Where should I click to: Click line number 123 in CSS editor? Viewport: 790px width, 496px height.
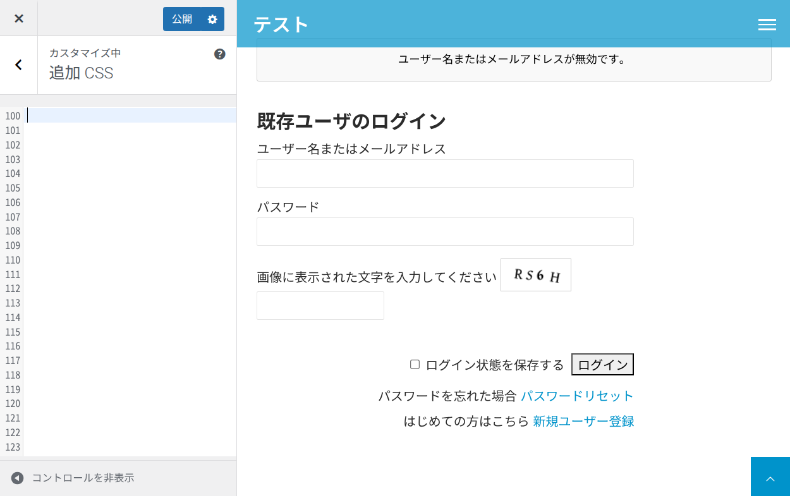(x=13, y=447)
